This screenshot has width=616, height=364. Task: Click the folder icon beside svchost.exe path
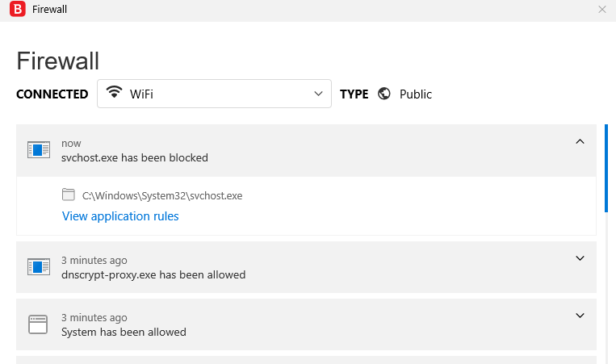[x=69, y=195]
